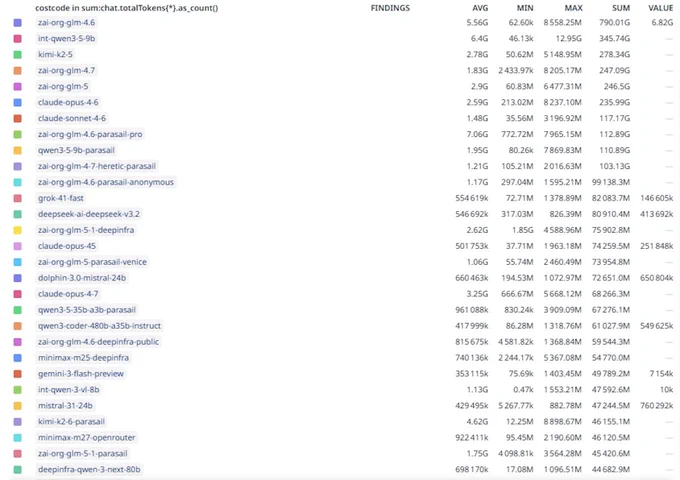Select the qwen3-5-35b-a3b-parasail tag
The height and width of the screenshot is (480, 680).
pos(87,310)
